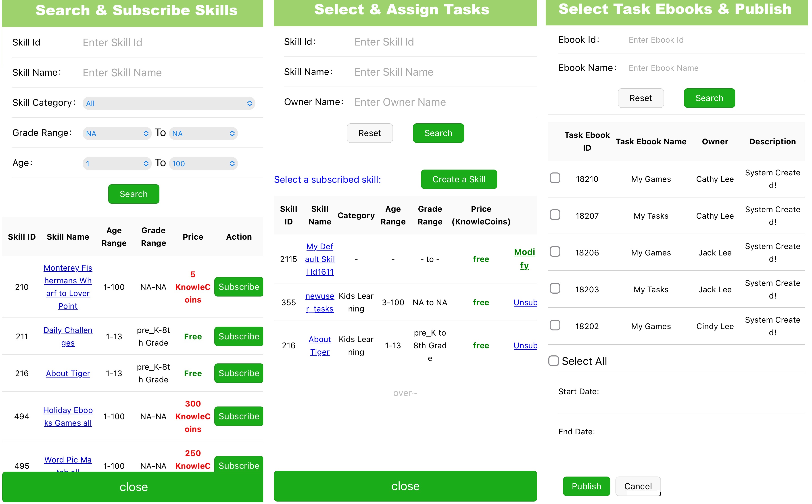
Task: Open the Grade Range starting dropdown
Action: pos(117,134)
